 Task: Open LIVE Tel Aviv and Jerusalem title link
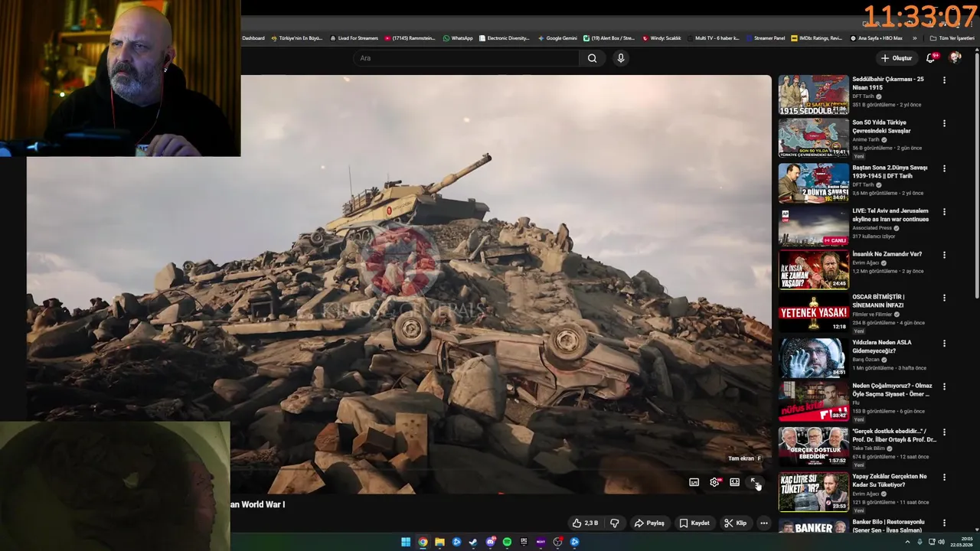(890, 215)
